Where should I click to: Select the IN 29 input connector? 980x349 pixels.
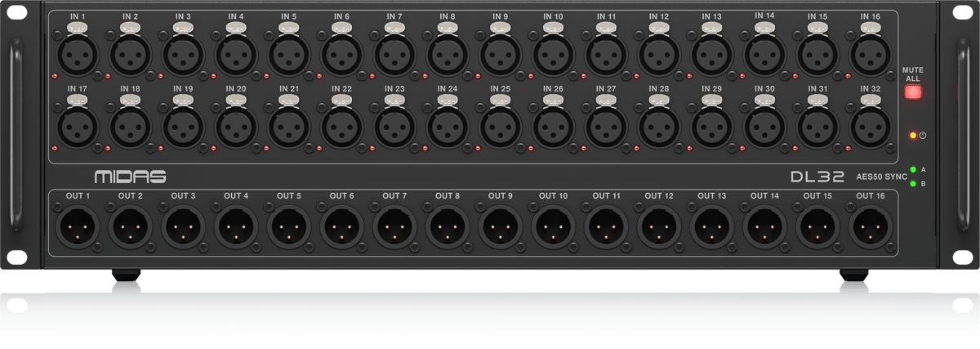tap(711, 126)
